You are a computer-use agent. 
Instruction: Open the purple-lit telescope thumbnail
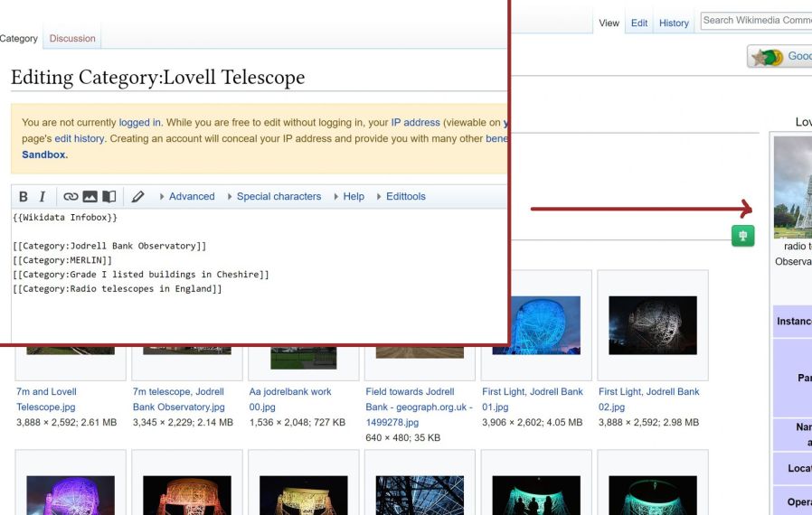point(71,495)
